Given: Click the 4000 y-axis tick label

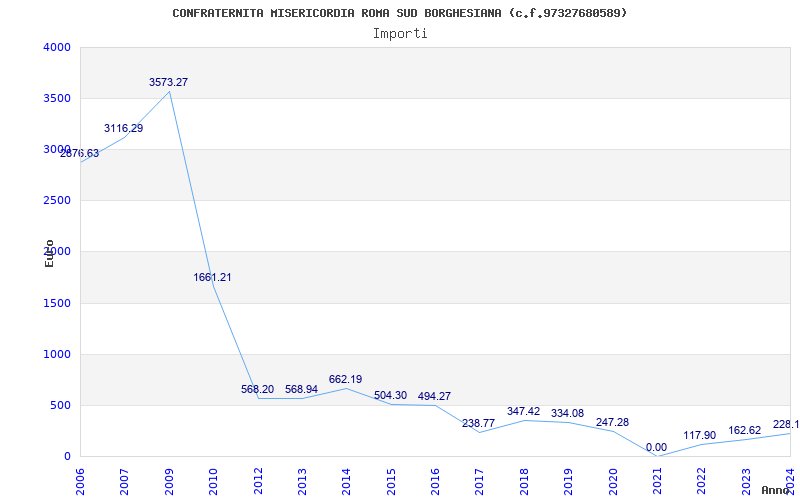Looking at the screenshot, I should click(57, 47).
